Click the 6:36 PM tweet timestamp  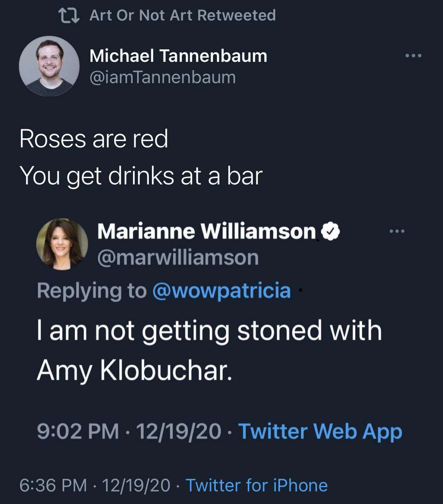coord(53,485)
